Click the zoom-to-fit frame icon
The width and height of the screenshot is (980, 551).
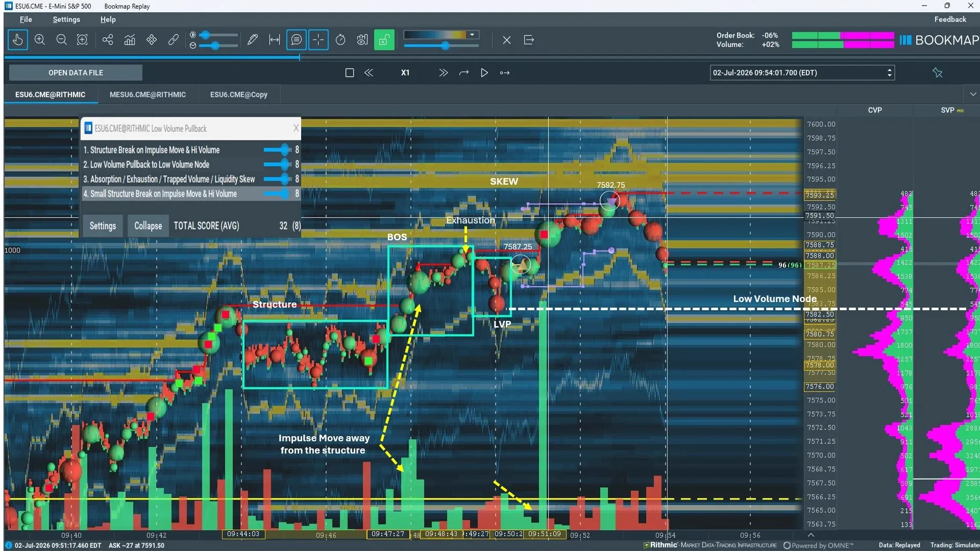point(82,40)
